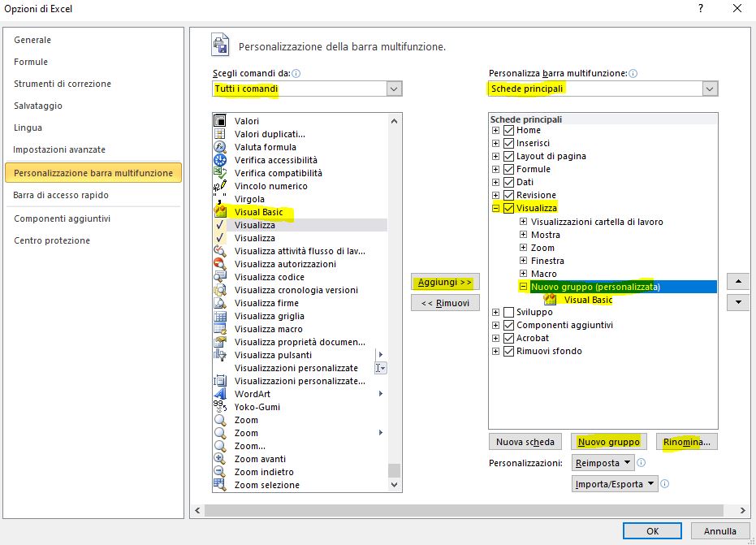
Task: Click Visualizza attività flusso di lavoro icon
Action: 220,251
